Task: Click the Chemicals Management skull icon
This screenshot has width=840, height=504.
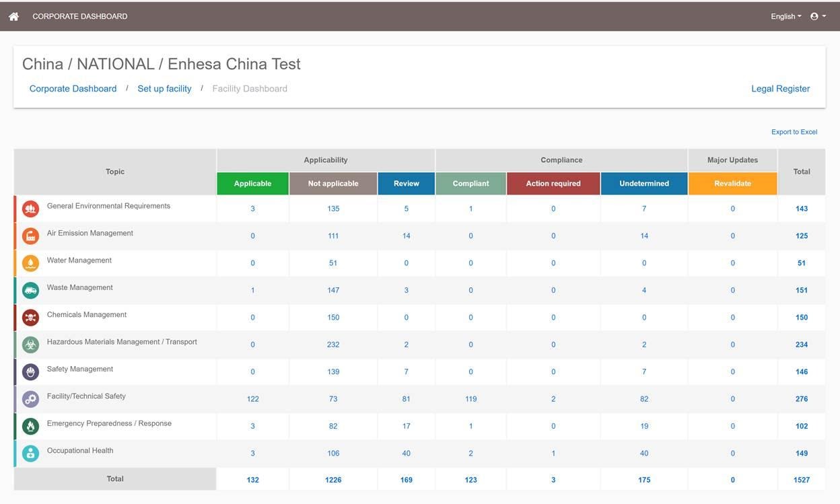Action: coord(30,317)
